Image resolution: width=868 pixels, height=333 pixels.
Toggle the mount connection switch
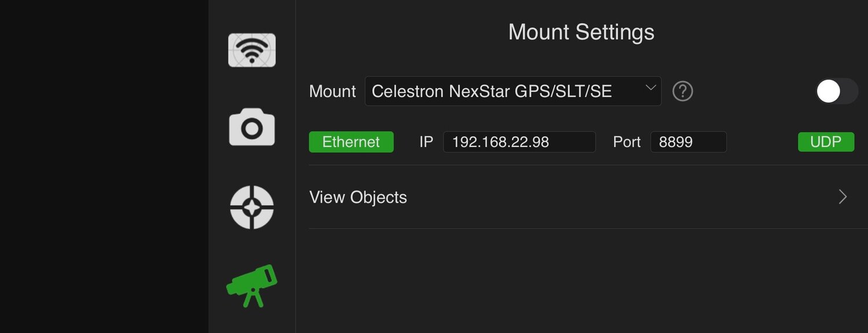836,92
